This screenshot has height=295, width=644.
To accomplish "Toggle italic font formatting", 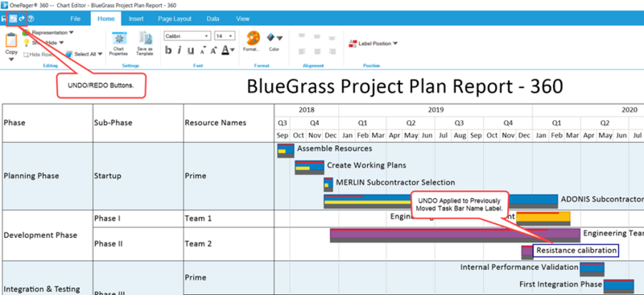I will point(180,51).
